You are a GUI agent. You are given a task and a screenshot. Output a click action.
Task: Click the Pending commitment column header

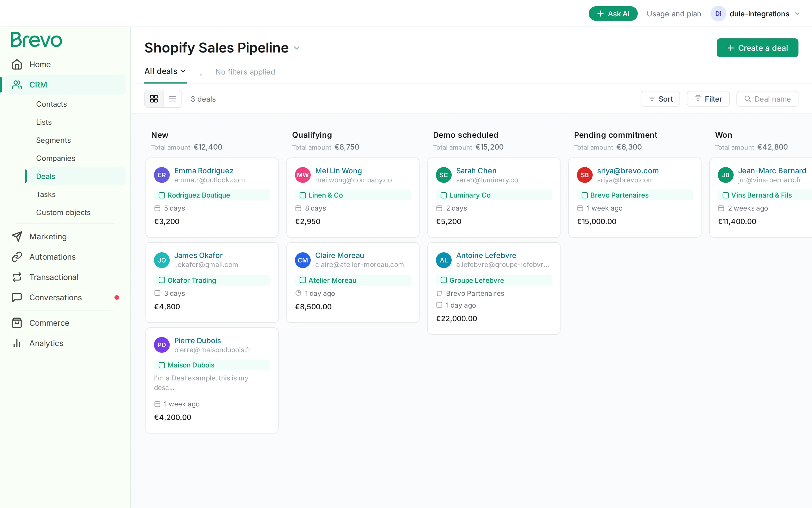click(615, 135)
